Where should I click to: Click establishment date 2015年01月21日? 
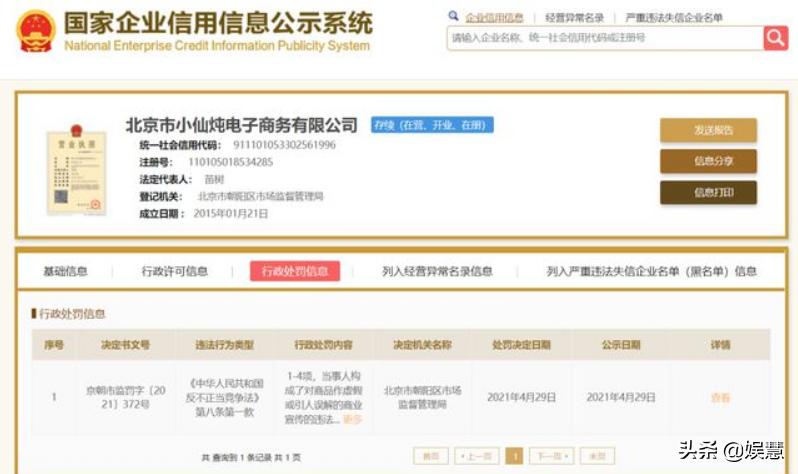(x=231, y=214)
